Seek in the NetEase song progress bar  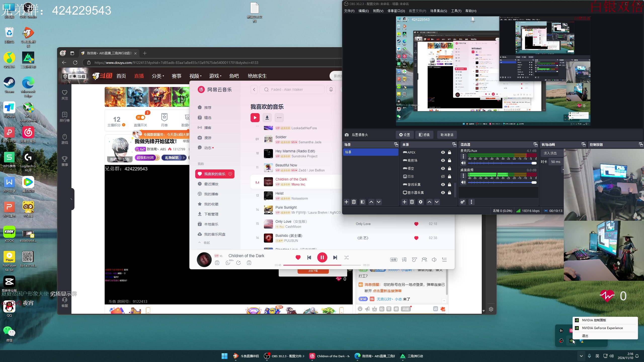point(322,265)
